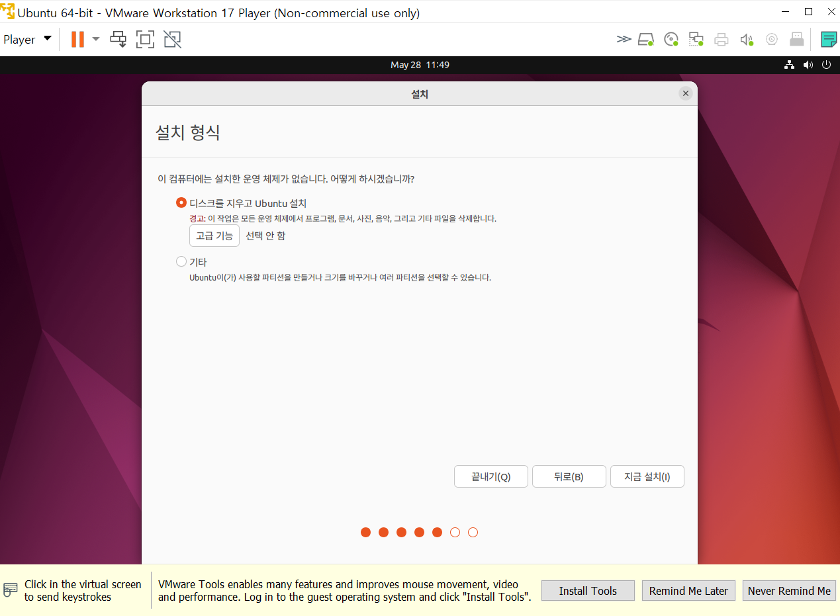Click the sound card device icon
Screen dimensions: 840x616
[x=747, y=39]
